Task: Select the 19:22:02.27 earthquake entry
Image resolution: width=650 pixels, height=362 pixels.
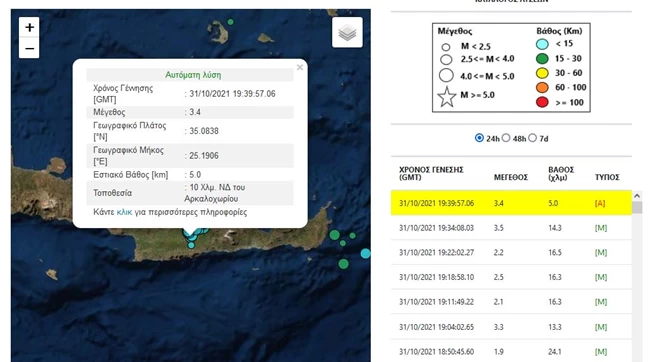Action: point(511,253)
